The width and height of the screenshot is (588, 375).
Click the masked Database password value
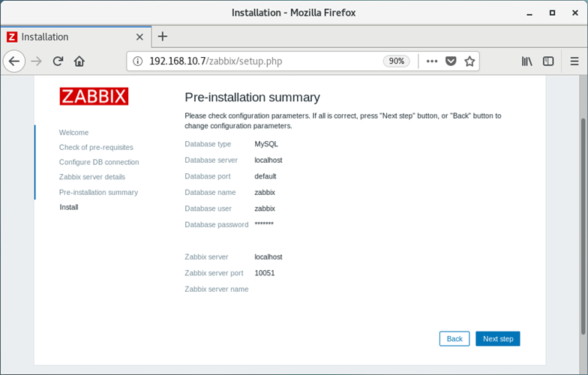264,224
